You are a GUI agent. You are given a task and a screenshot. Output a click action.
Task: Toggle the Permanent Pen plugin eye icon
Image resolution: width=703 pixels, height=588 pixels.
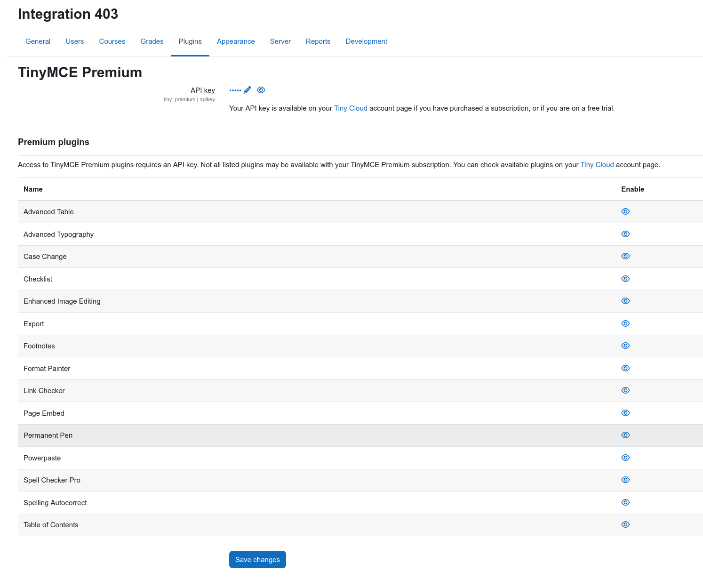tap(625, 435)
